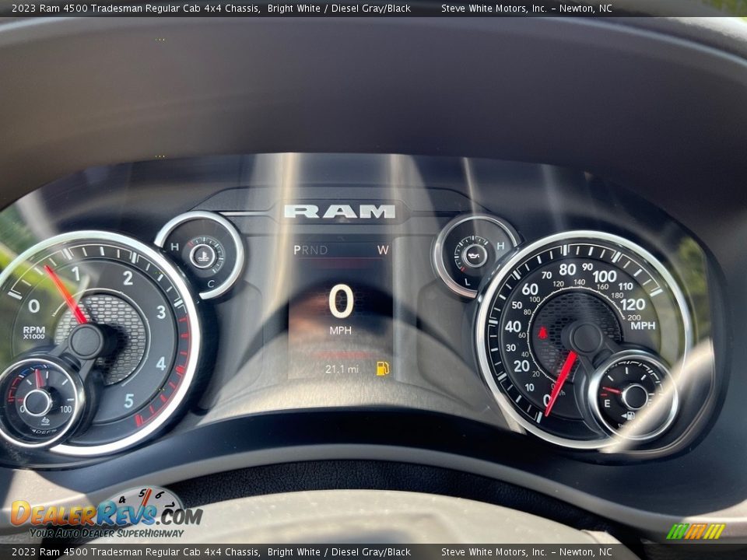The height and width of the screenshot is (560, 747).
Task: Click the 3 mark on tachometer
Action: pyautogui.click(x=161, y=313)
